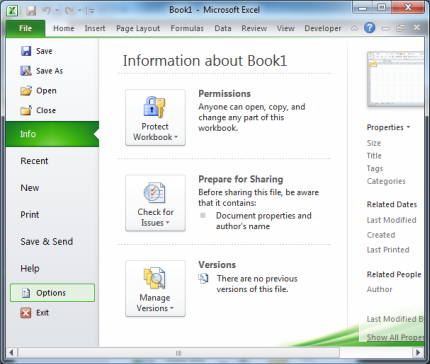The image size is (430, 364).
Task: Click the Excel logo in title bar
Action: click(12, 10)
